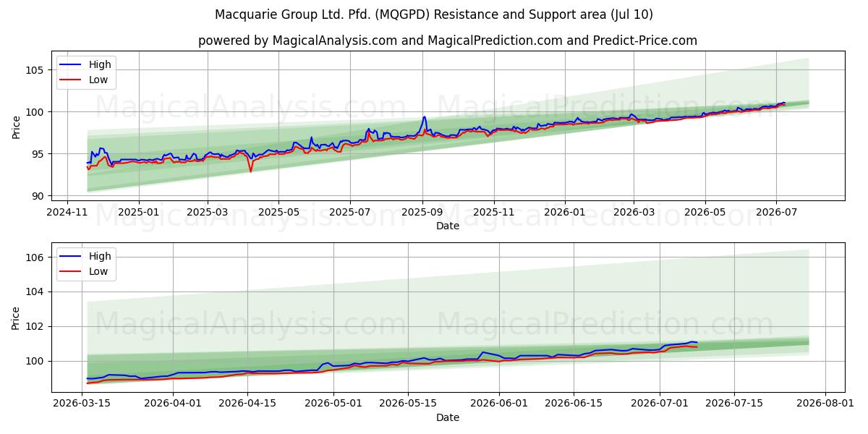Click lower chart y-axis value '104'
This screenshot has height=434, width=868.
point(36,292)
